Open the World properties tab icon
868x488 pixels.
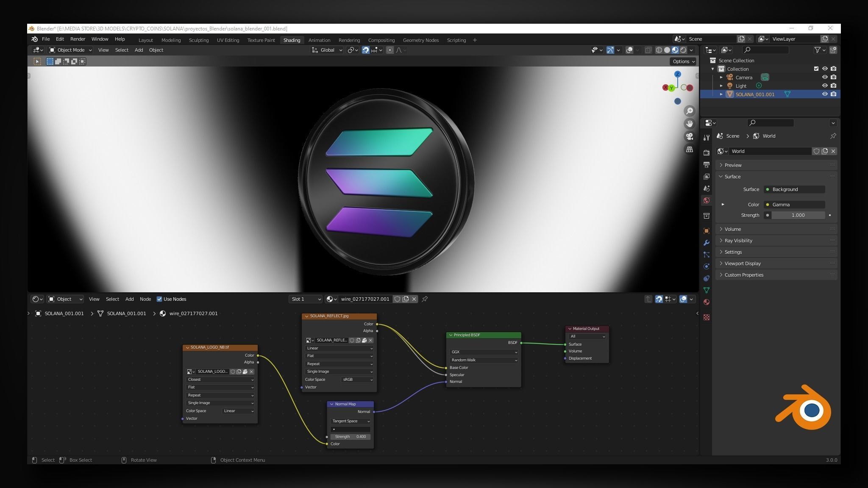tap(706, 200)
